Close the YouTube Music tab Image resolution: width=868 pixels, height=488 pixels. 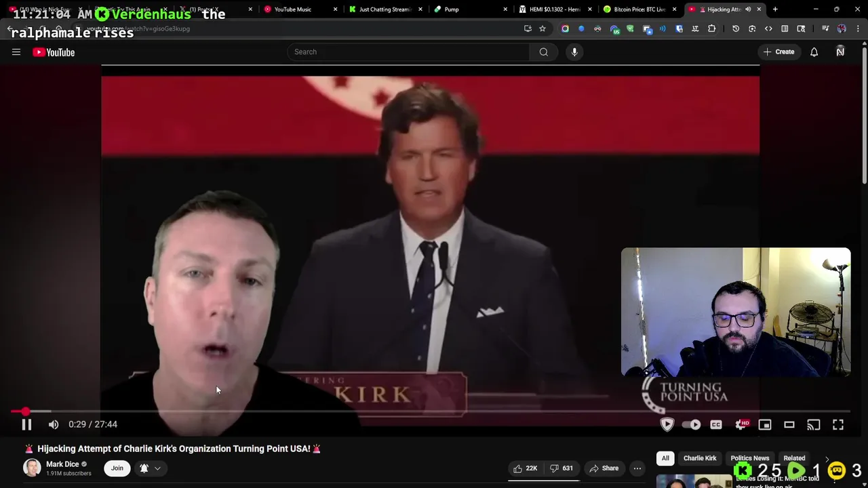[x=335, y=9]
